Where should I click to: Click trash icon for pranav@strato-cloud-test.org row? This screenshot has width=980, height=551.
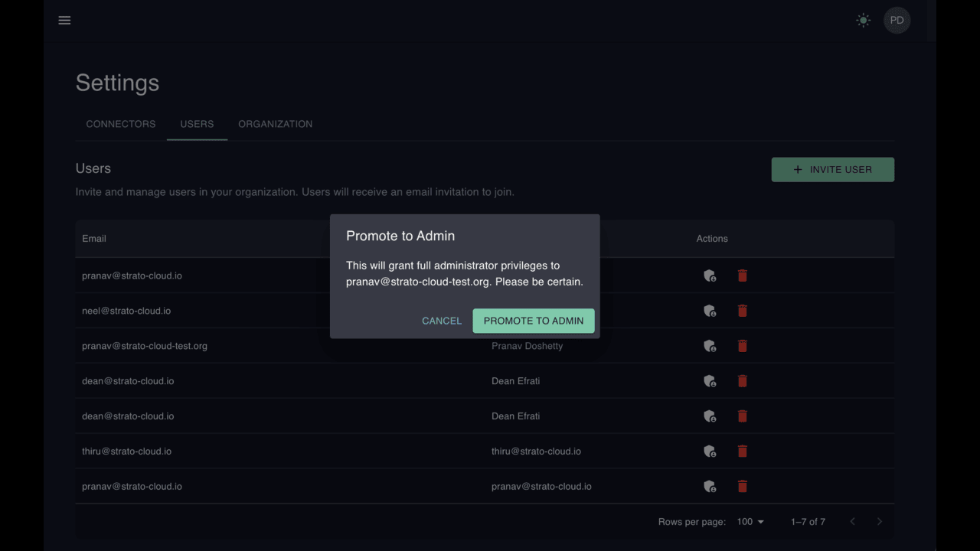pyautogui.click(x=742, y=346)
